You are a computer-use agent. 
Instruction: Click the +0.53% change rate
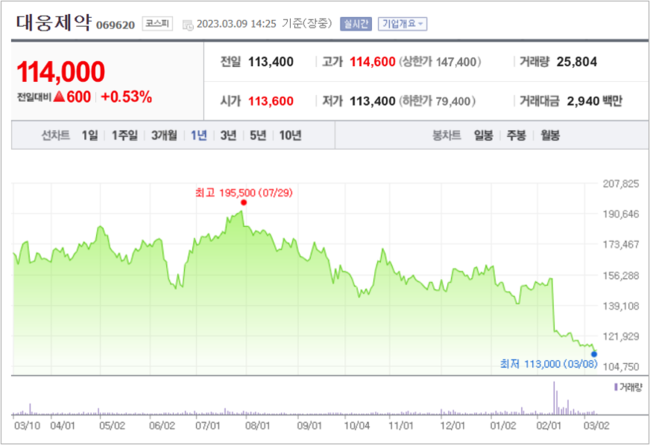126,97
